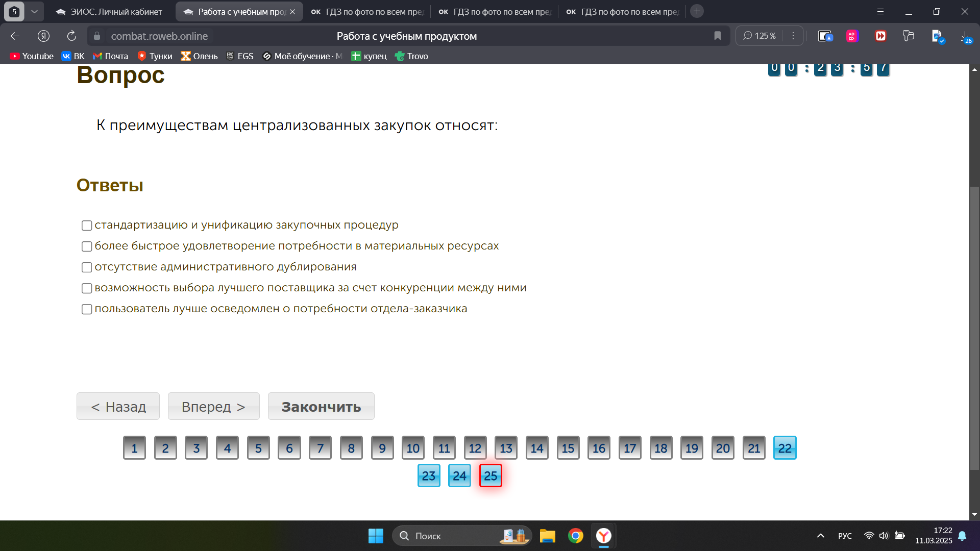Jump to question 24

tap(459, 475)
